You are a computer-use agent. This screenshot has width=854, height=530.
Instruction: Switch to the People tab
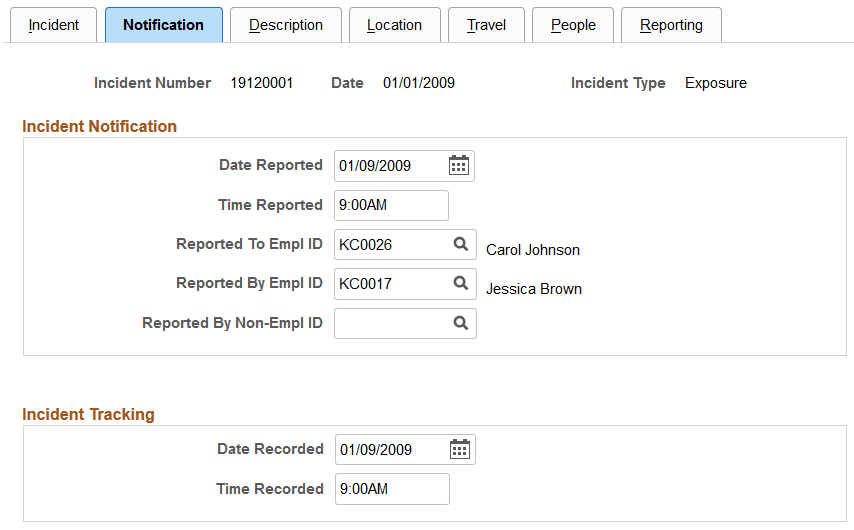573,25
